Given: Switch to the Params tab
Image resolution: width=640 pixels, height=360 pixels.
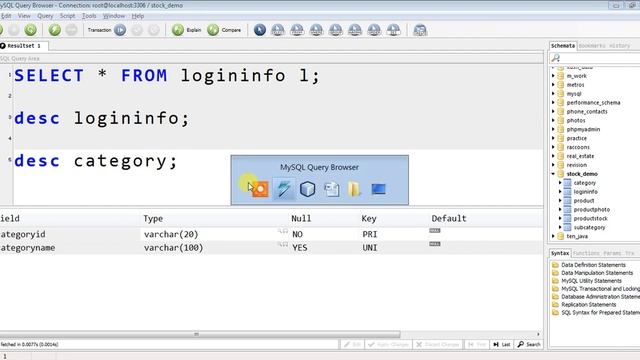Looking at the screenshot, I should (612, 253).
